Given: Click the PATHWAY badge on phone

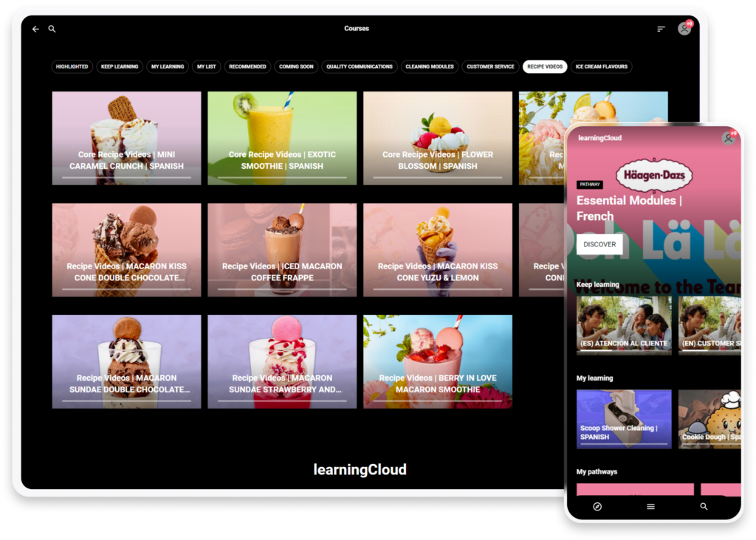Looking at the screenshot, I should tap(590, 184).
